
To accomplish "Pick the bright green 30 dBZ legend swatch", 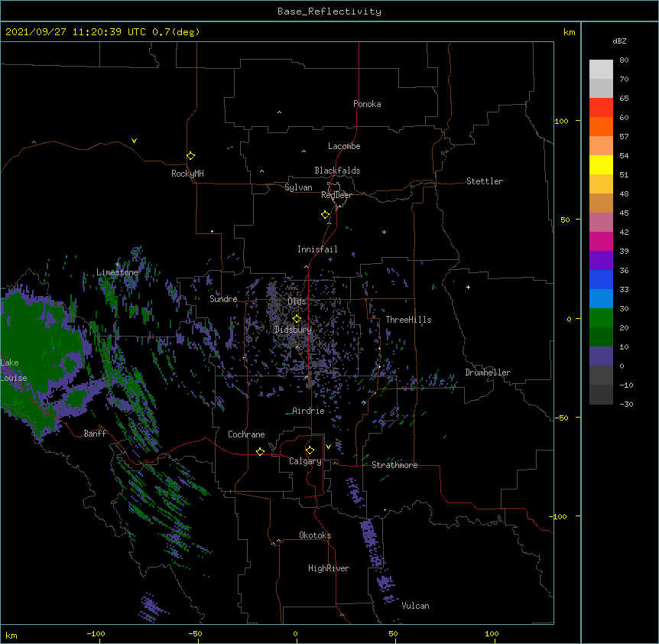I will tap(601, 318).
